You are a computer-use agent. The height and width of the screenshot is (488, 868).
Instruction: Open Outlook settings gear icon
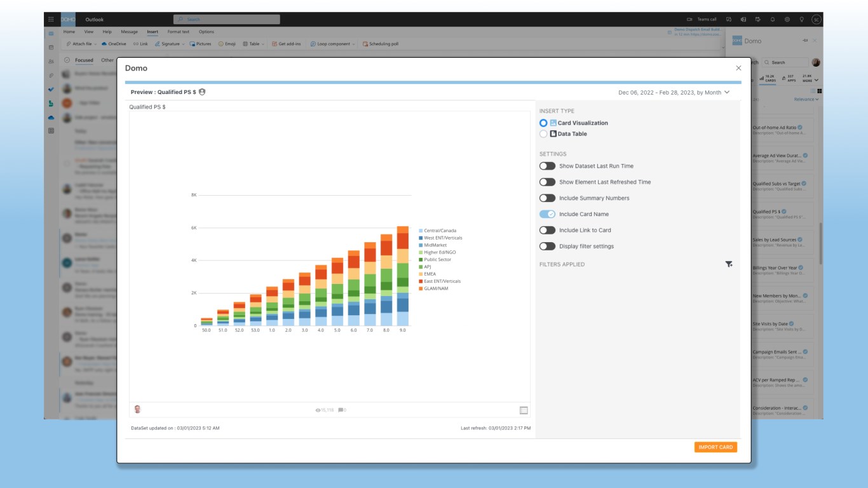tap(787, 20)
